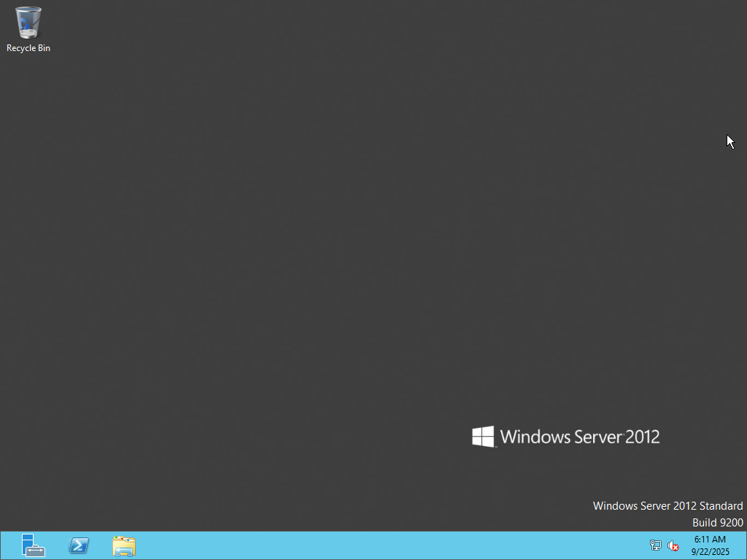
Task: Click taskbar space between File Explorer and network icon
Action: tap(387, 545)
